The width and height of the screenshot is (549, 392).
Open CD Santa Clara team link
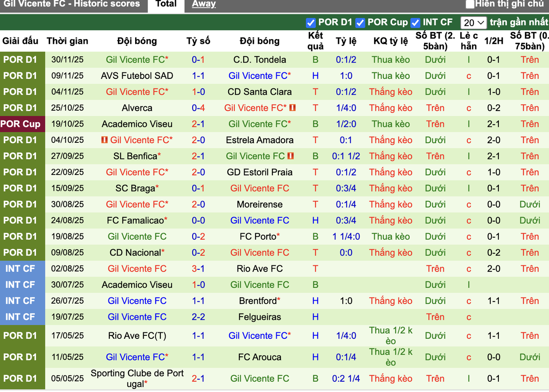tap(259, 92)
